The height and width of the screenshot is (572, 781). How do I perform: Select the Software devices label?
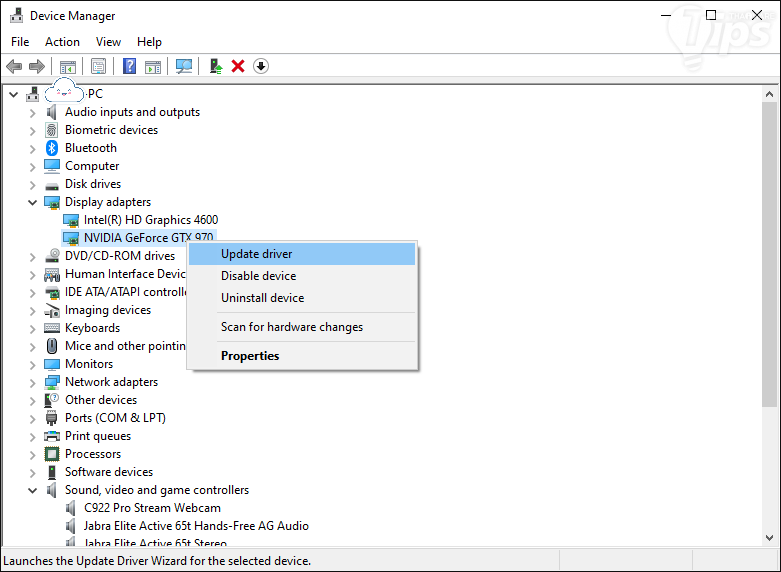pos(109,472)
